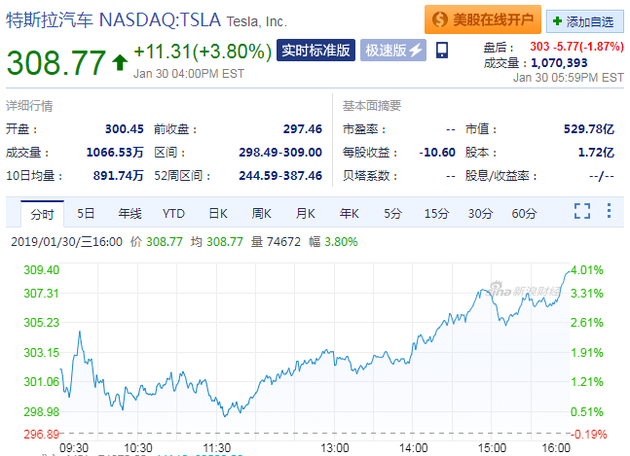The width and height of the screenshot is (630, 456).
Task: Click volume value 1066.53万
Action: coord(115,152)
